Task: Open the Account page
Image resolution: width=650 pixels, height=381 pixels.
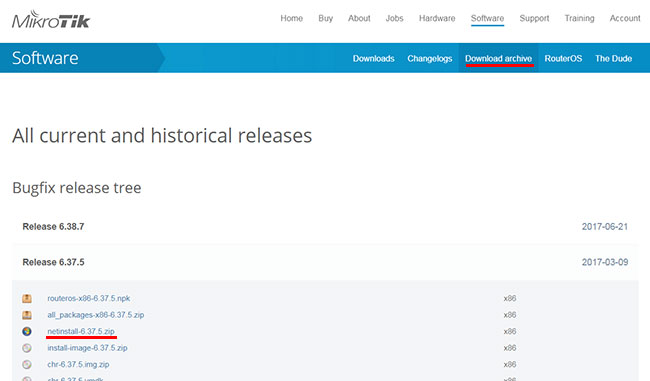Action: pyautogui.click(x=625, y=18)
